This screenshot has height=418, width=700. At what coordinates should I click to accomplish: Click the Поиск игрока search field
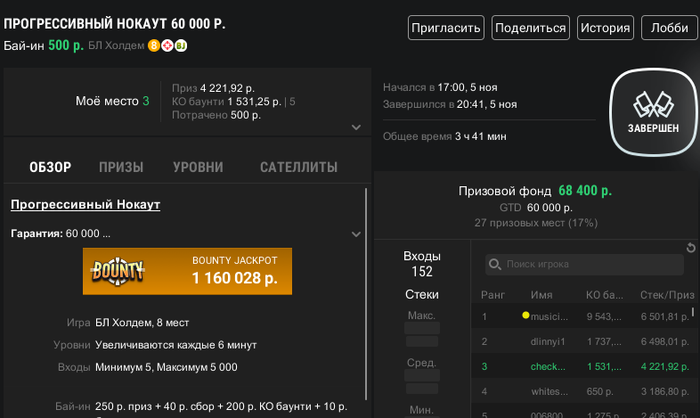[584, 264]
